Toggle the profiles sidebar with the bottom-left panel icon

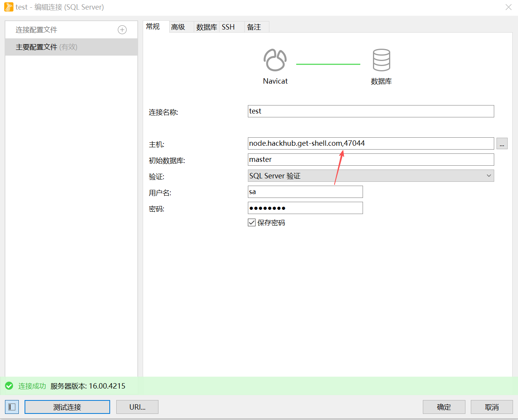tap(12, 407)
